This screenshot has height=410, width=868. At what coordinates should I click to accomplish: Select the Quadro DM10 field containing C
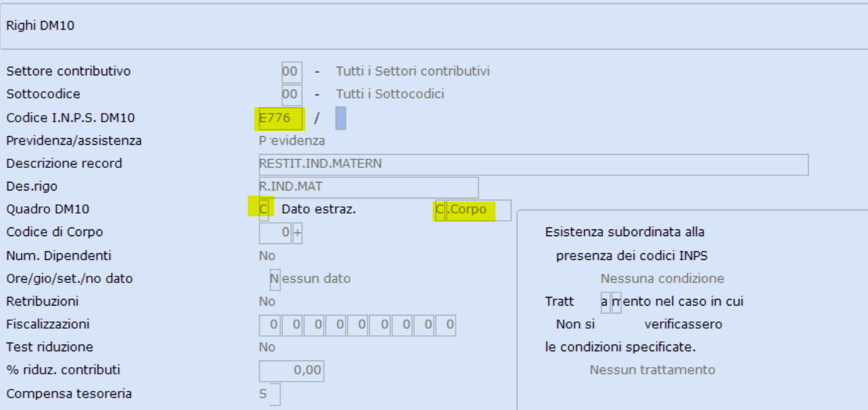(264, 210)
